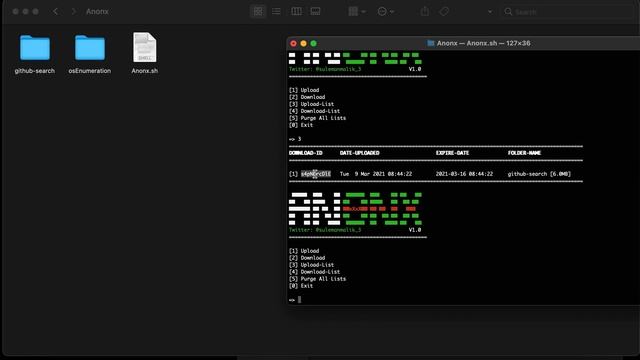Click 'Anonx' title in Finder toolbar
This screenshot has height=360, width=640.
[x=97, y=11]
